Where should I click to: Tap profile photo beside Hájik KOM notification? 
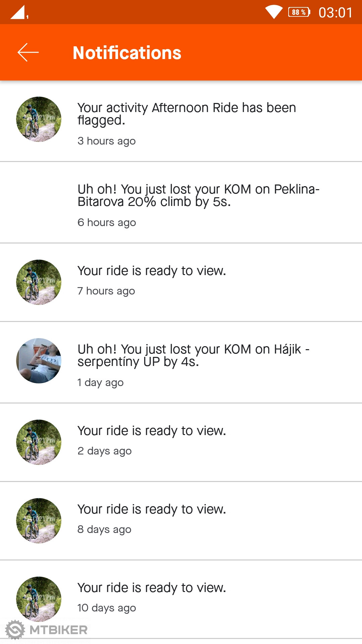39,361
